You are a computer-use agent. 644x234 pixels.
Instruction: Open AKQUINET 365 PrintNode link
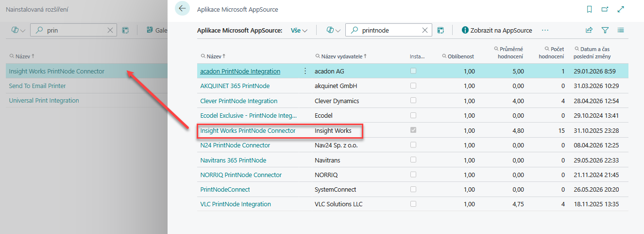tap(235, 86)
